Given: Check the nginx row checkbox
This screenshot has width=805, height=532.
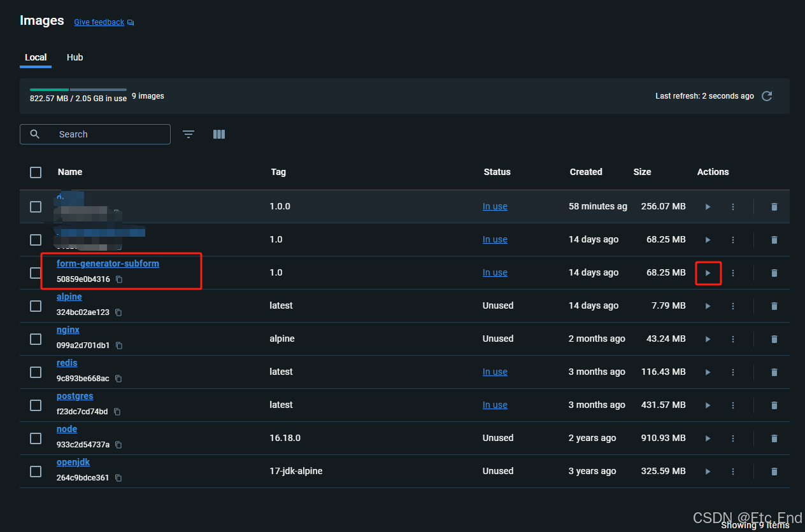Looking at the screenshot, I should 36,339.
